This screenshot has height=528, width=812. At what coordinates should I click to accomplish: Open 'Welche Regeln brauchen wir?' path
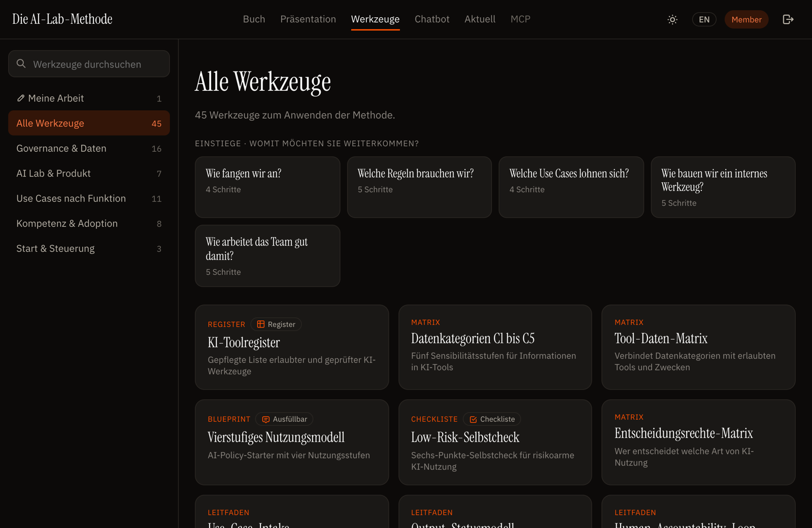[419, 187]
